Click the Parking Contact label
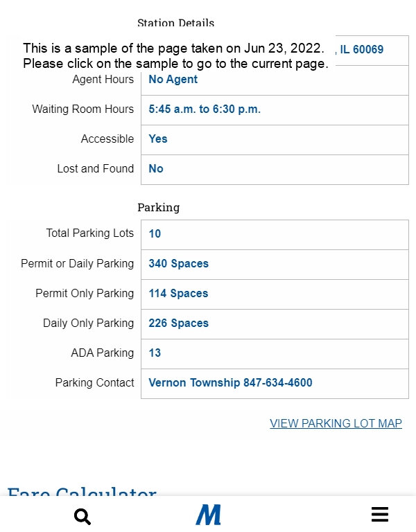This screenshot has height=532, width=416. pyautogui.click(x=95, y=382)
